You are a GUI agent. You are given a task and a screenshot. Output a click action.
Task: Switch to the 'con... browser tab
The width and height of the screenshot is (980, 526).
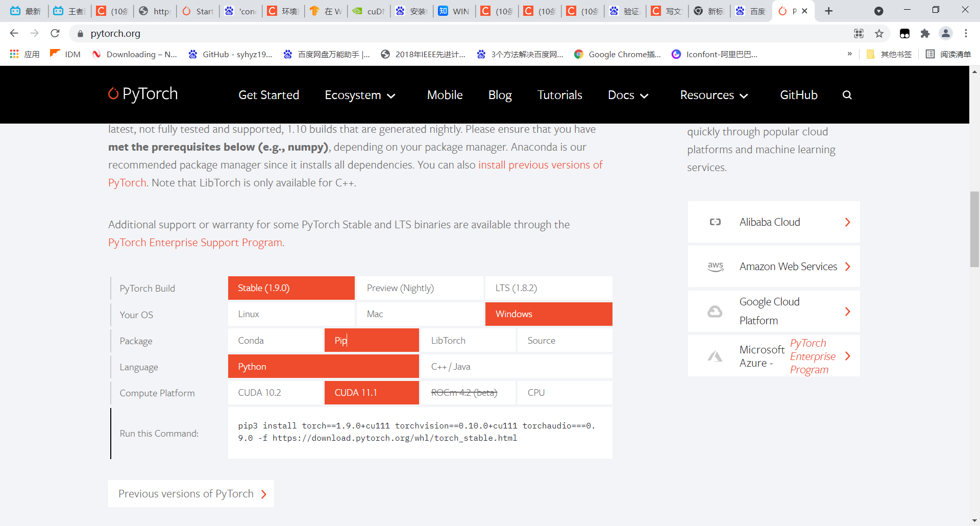[240, 11]
